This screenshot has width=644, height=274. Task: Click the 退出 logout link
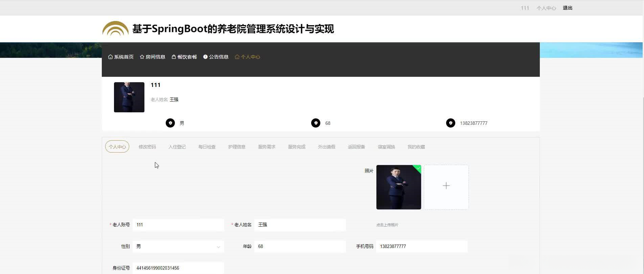coord(568,8)
